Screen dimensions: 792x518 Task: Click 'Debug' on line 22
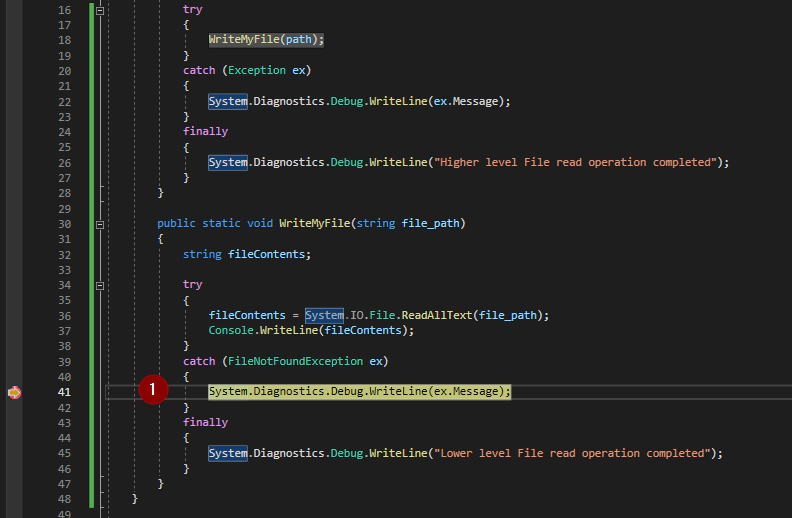click(x=346, y=101)
